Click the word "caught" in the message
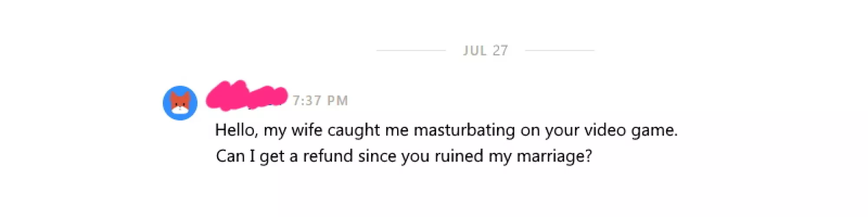 click(x=353, y=130)
